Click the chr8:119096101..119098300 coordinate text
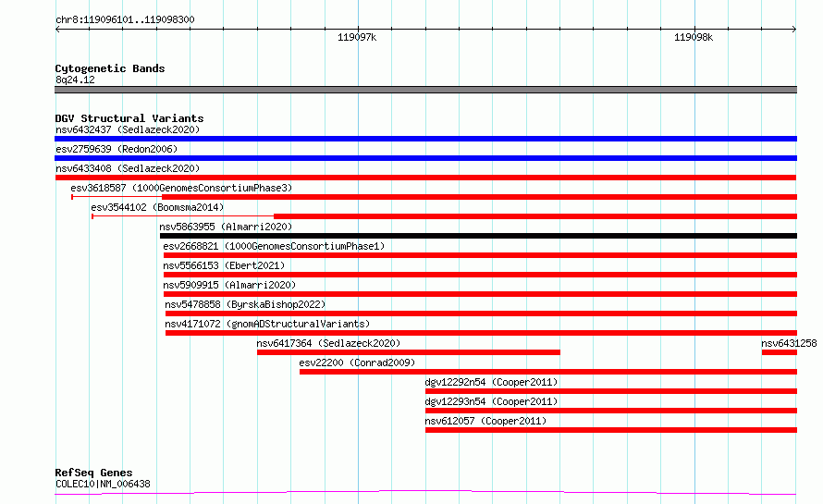The width and height of the screenshot is (823, 504). (125, 19)
